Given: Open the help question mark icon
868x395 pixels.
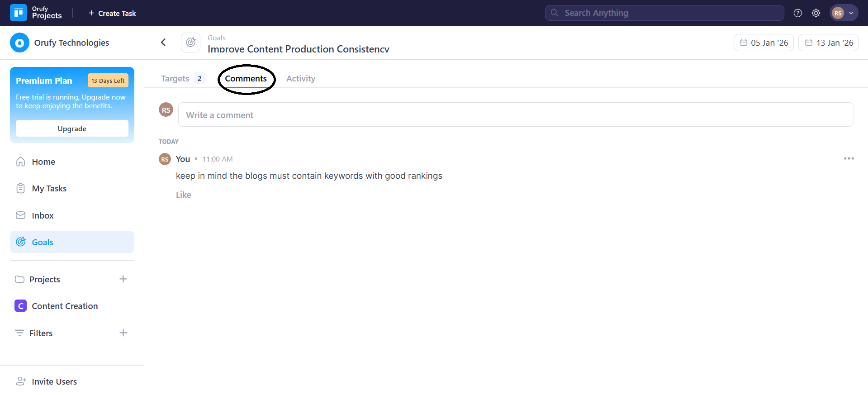Looking at the screenshot, I should (x=797, y=13).
